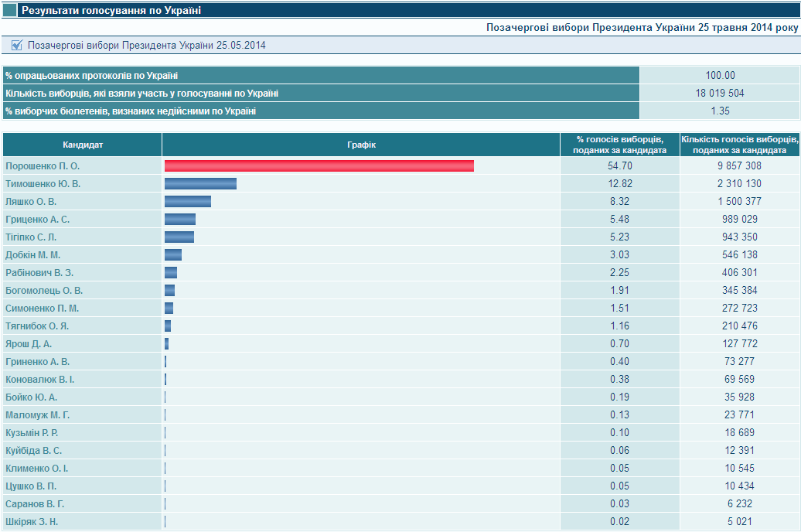Open candidate Тимошенко Ю. В. link
This screenshot has width=801, height=532.
(43, 184)
